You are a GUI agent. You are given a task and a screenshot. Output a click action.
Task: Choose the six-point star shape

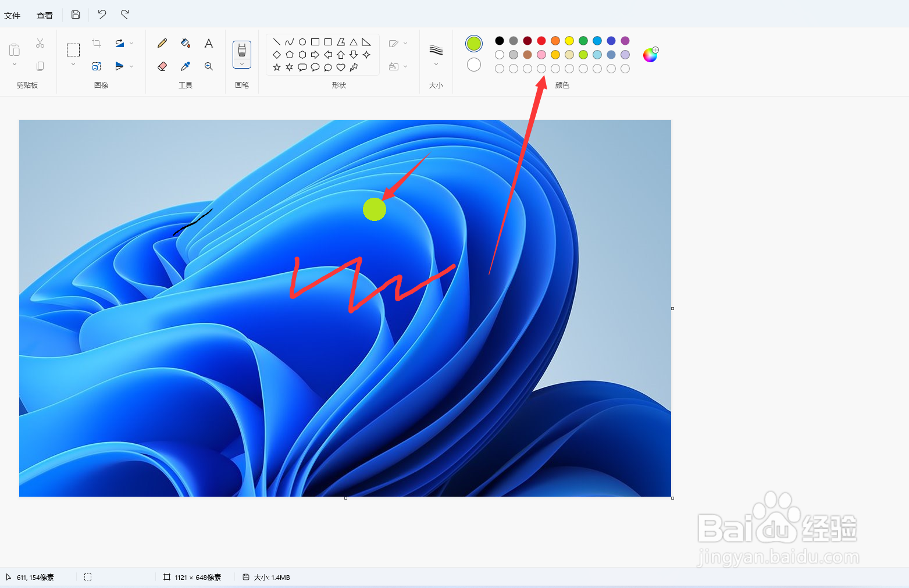pos(290,67)
